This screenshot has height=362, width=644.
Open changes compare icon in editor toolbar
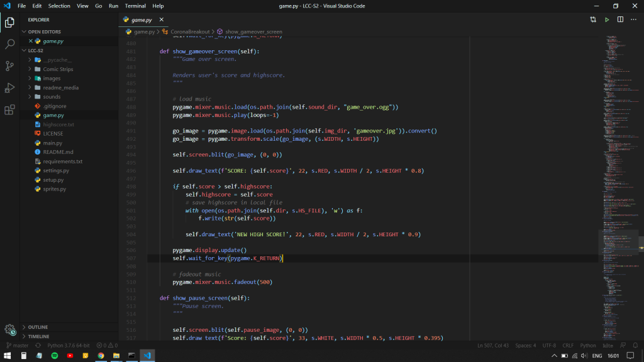click(593, 19)
